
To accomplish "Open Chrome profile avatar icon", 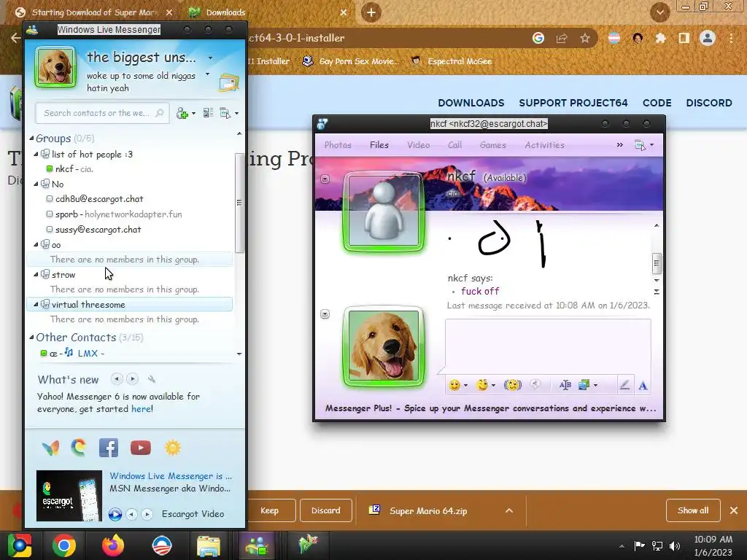I will tap(708, 38).
